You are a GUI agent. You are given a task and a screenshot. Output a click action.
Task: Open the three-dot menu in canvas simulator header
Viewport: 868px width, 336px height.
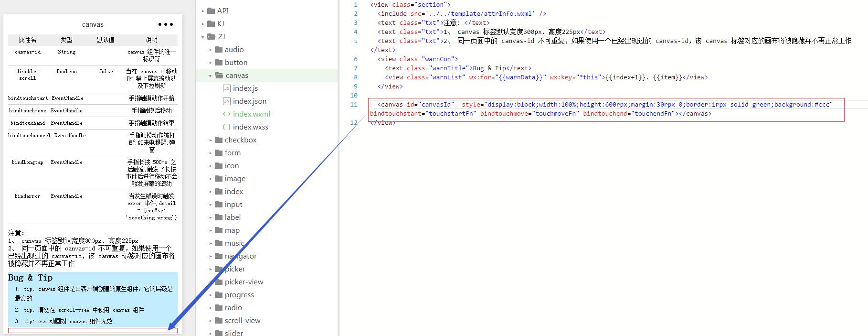coord(166,24)
